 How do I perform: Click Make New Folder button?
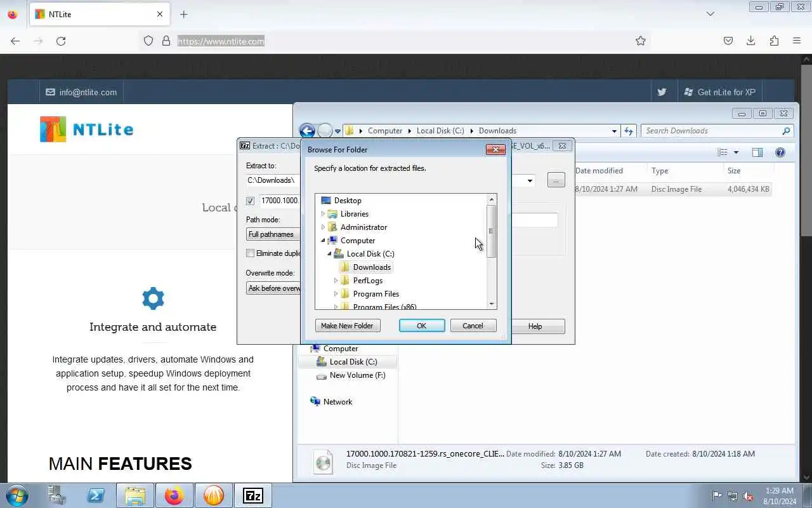[347, 326]
